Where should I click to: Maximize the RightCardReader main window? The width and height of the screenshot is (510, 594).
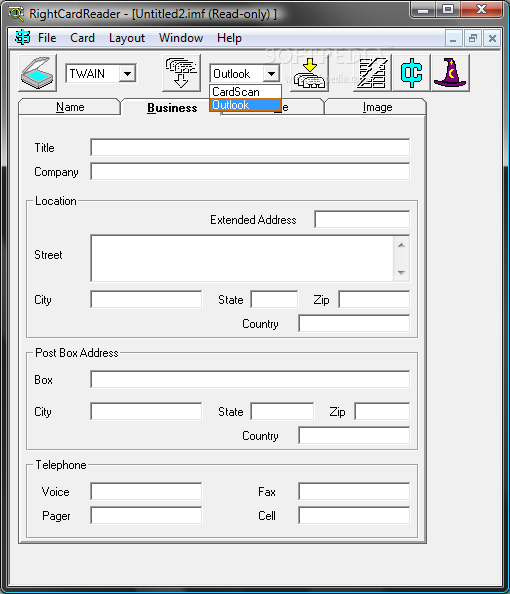tap(448, 10)
